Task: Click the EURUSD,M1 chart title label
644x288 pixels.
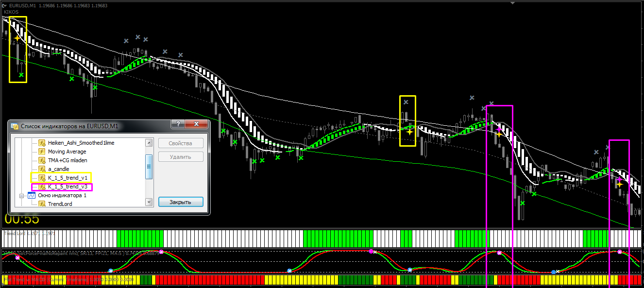Action: pyautogui.click(x=23, y=5)
